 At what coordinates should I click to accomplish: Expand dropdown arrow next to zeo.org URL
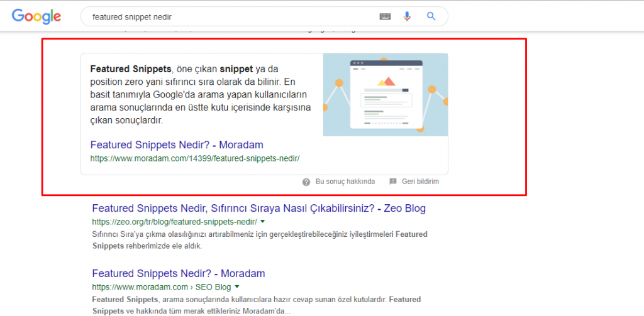(263, 222)
